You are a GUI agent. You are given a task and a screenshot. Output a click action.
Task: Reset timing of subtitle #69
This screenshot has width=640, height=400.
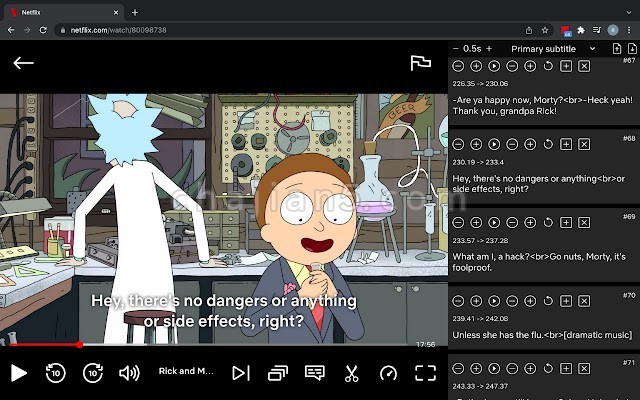click(548, 222)
